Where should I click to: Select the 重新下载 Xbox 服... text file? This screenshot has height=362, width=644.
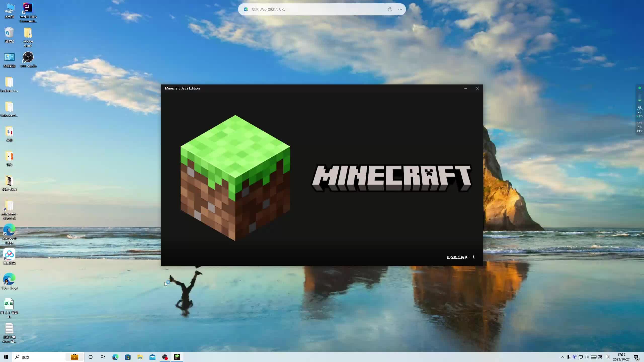click(9, 333)
